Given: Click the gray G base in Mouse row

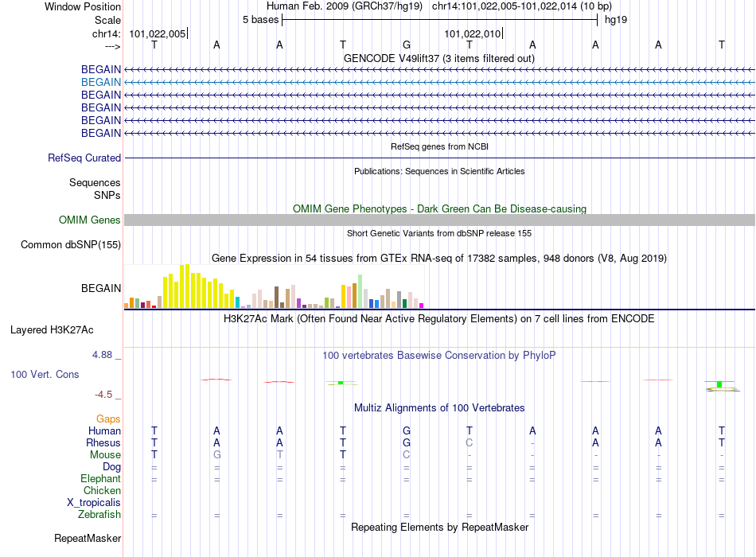Looking at the screenshot, I should pos(217,455).
